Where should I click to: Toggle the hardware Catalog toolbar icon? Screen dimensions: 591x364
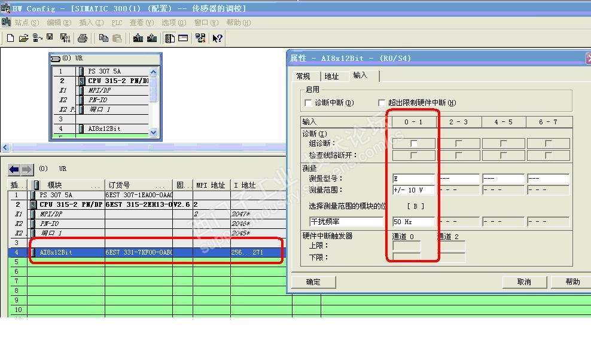tap(170, 38)
